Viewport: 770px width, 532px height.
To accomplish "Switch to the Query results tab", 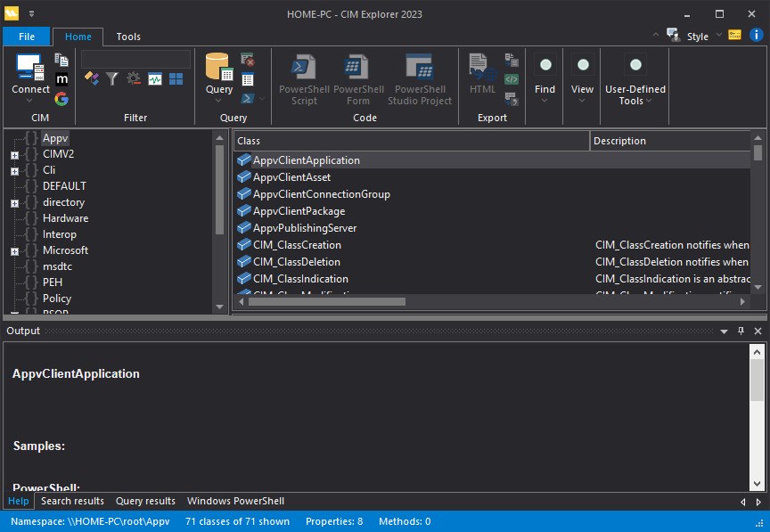I will 146,501.
